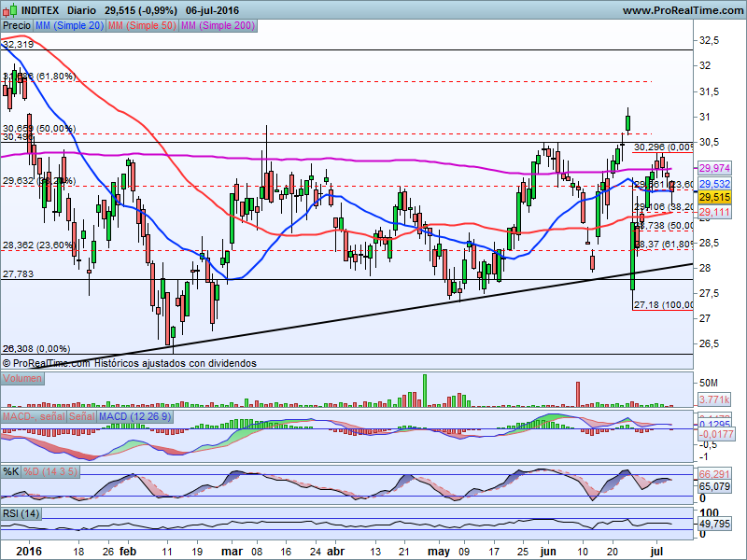Click the mar month marker on time axis

pyautogui.click(x=229, y=552)
